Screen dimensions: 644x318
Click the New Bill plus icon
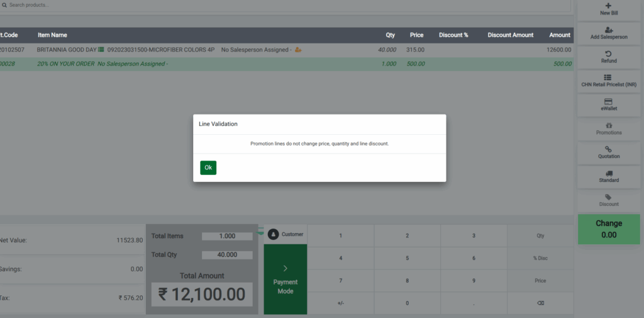click(x=609, y=6)
